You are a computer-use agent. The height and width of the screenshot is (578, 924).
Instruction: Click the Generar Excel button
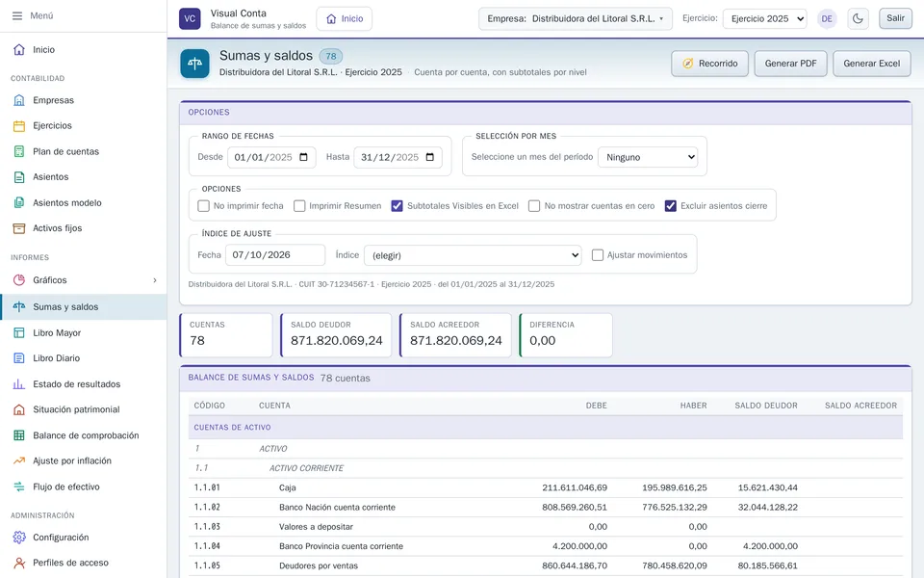(x=872, y=64)
